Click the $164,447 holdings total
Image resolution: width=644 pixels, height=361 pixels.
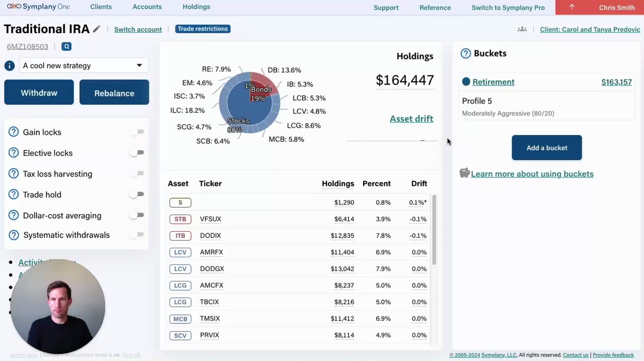(x=405, y=80)
